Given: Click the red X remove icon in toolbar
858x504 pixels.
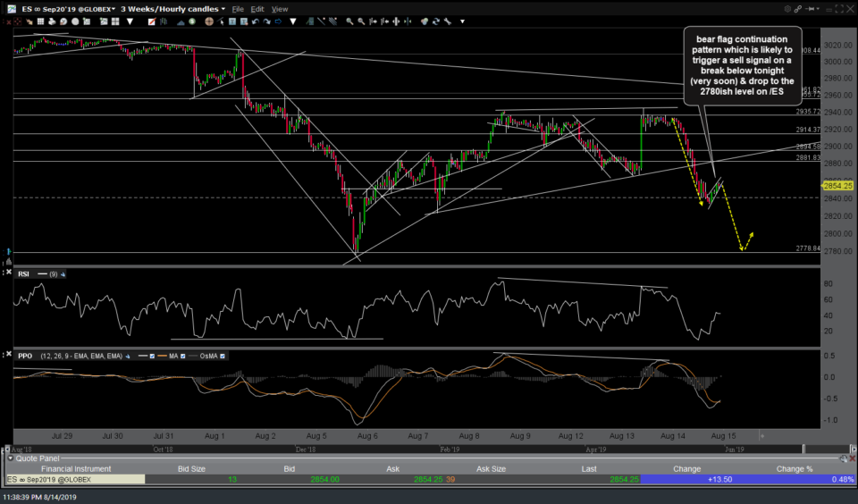Looking at the screenshot, I should click(8, 21).
